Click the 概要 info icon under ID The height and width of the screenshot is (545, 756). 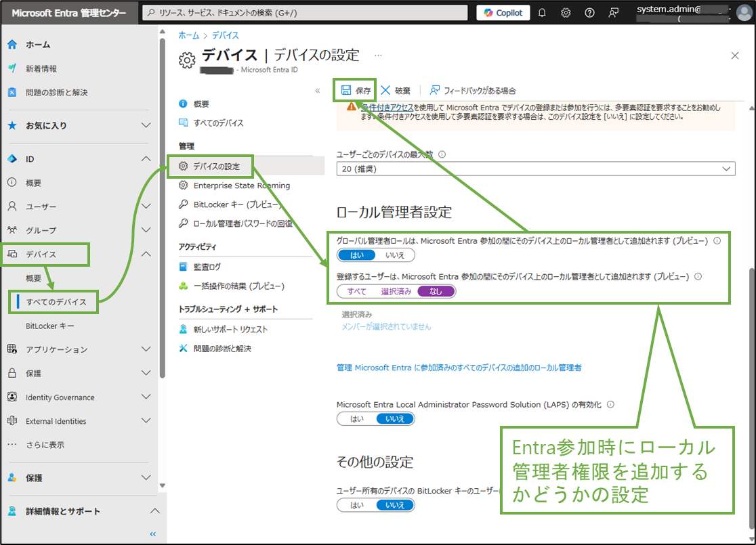click(x=13, y=182)
